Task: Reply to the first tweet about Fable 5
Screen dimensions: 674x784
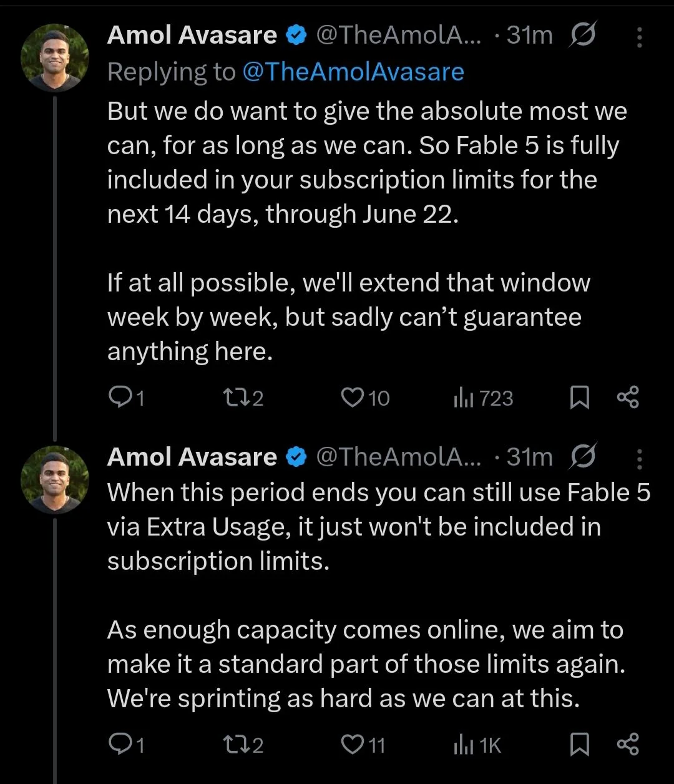Action: tap(127, 398)
